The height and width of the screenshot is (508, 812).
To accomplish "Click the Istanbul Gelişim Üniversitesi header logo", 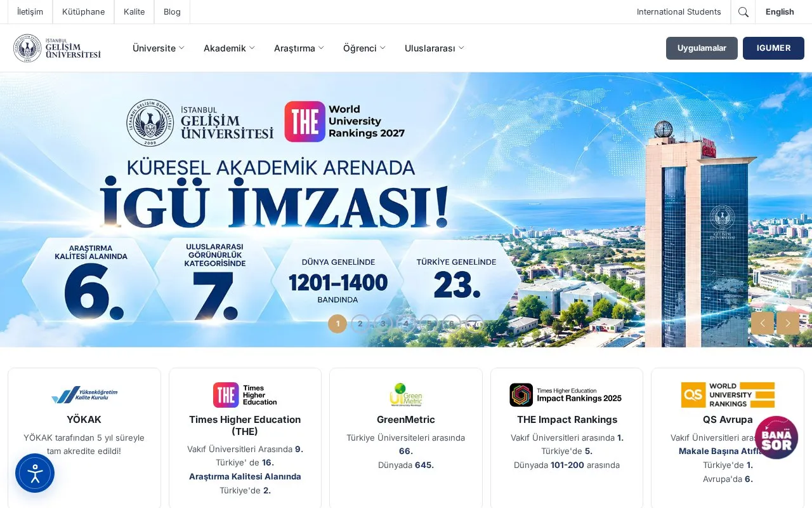I will click(57, 48).
